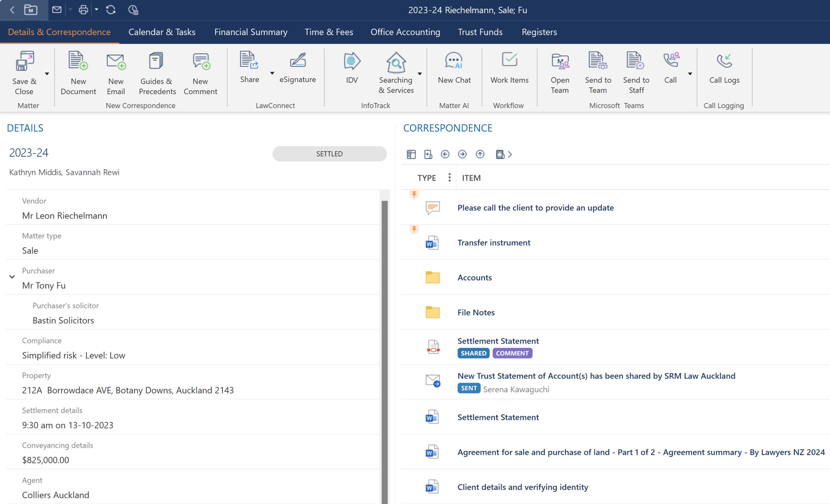Click the SETTLED status toggle
The height and width of the screenshot is (504, 830).
pos(329,154)
